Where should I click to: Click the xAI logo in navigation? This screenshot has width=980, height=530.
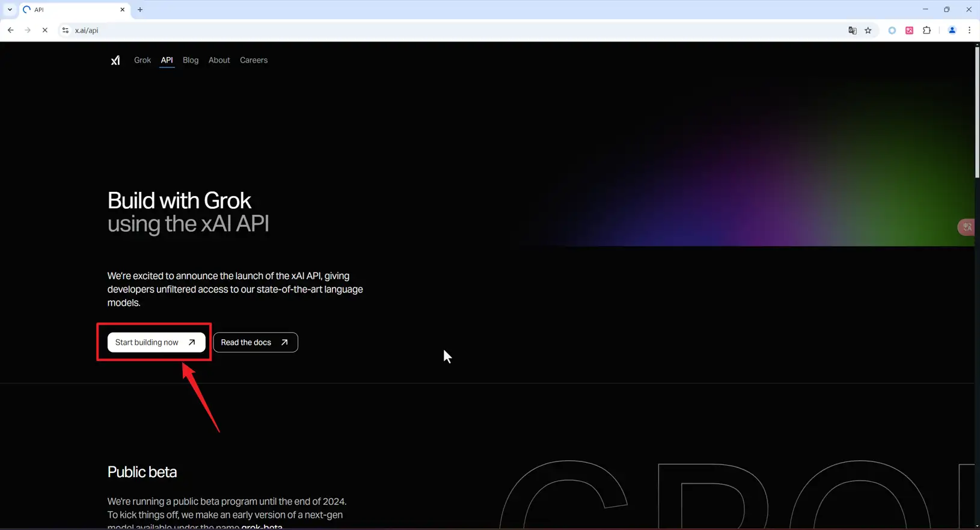pos(115,60)
